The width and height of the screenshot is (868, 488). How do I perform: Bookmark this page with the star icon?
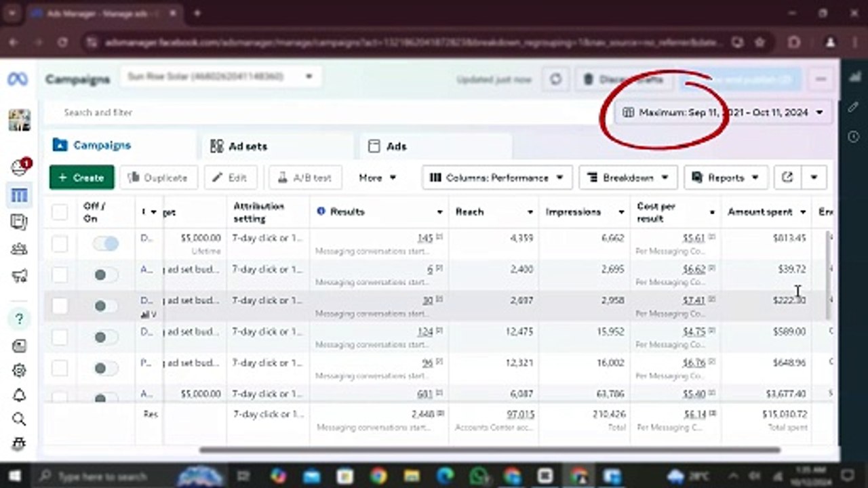point(760,42)
